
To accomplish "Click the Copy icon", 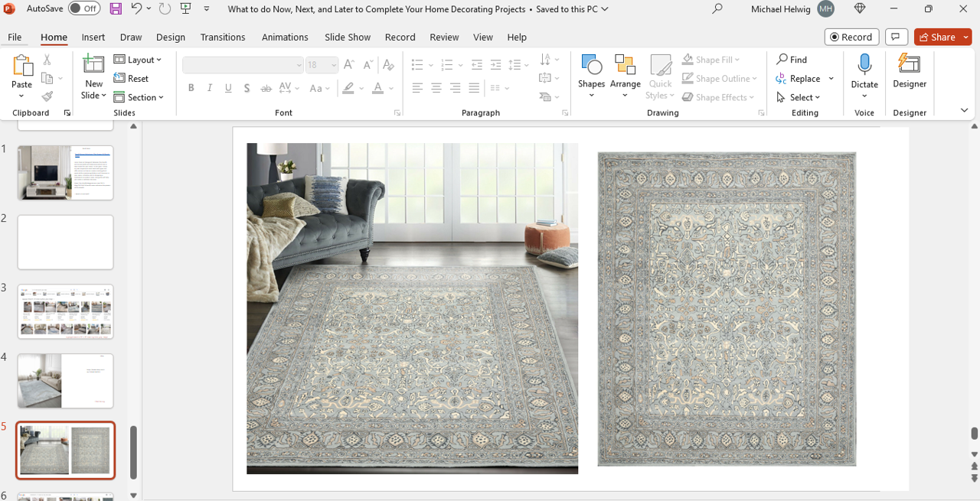I will [x=47, y=78].
